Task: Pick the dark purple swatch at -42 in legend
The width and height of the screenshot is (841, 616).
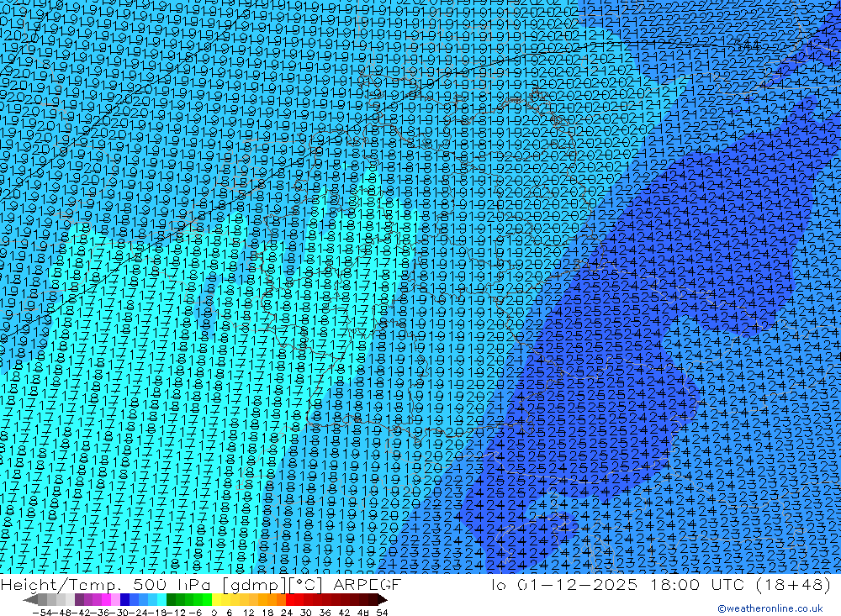Action: pos(79,600)
